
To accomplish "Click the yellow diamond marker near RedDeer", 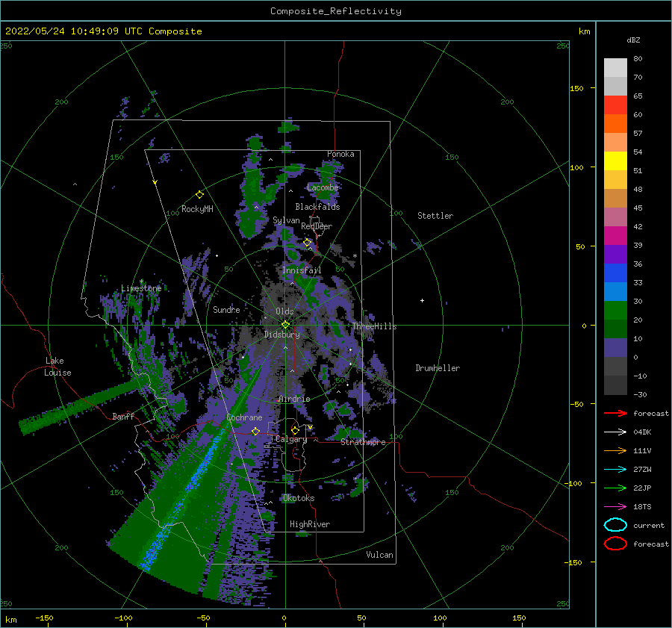I will point(307,243).
